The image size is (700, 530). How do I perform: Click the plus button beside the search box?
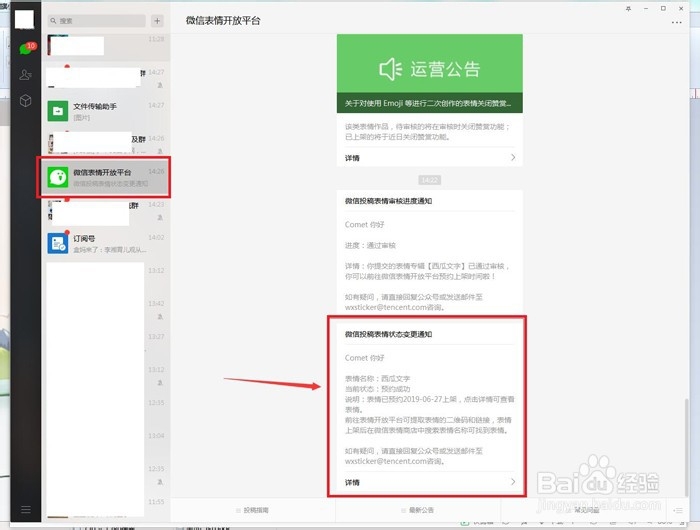157,21
